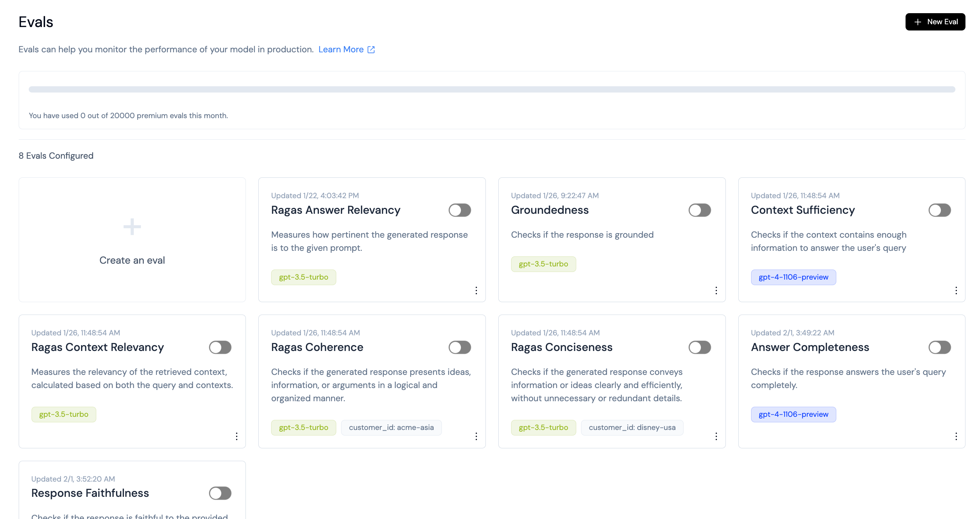Open the Context Sufficiency three-dot menu
980x519 pixels.
pos(956,290)
